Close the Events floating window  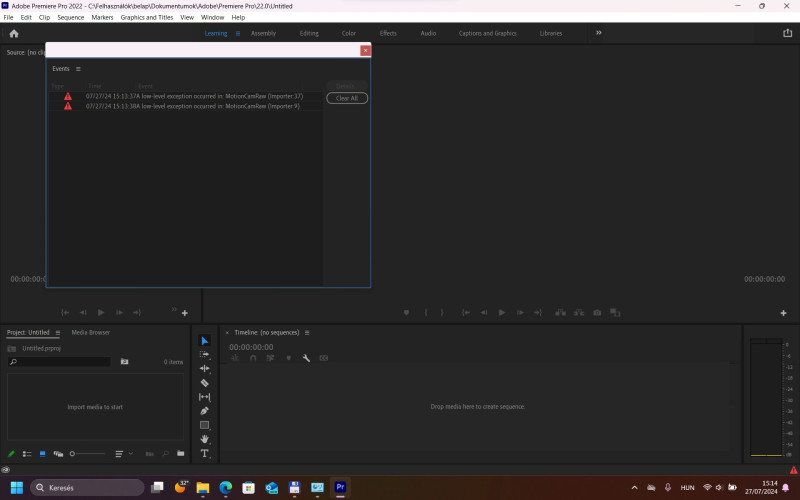(x=365, y=51)
